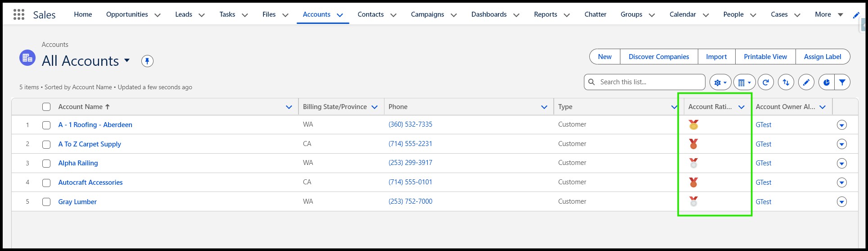This screenshot has width=868, height=251.
Task: Pin the All Accounts list view
Action: (147, 61)
